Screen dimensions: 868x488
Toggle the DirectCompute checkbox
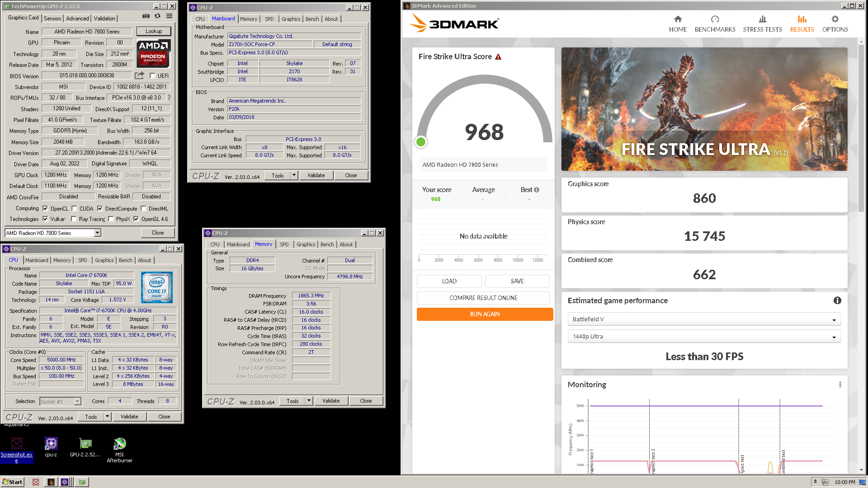100,208
